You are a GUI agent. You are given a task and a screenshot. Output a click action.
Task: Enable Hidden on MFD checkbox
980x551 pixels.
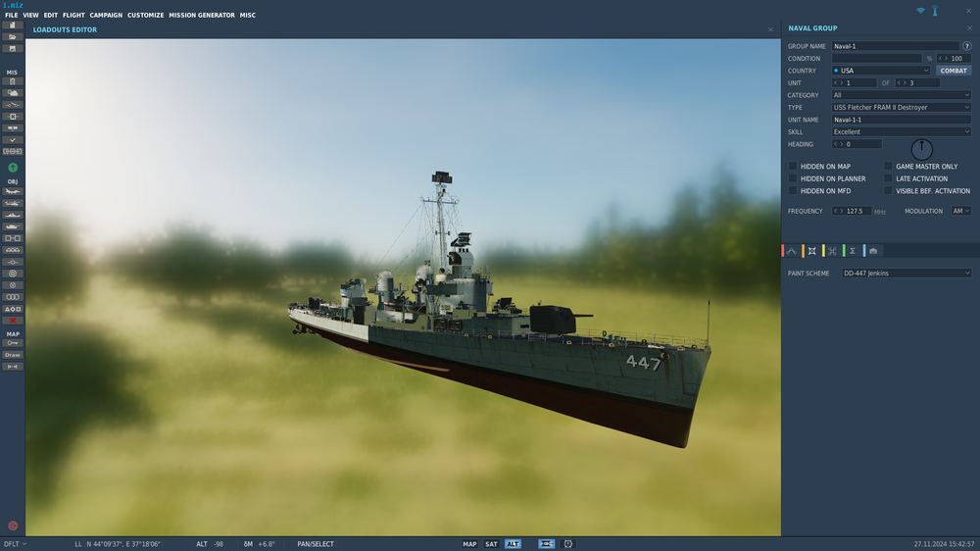[x=793, y=191]
